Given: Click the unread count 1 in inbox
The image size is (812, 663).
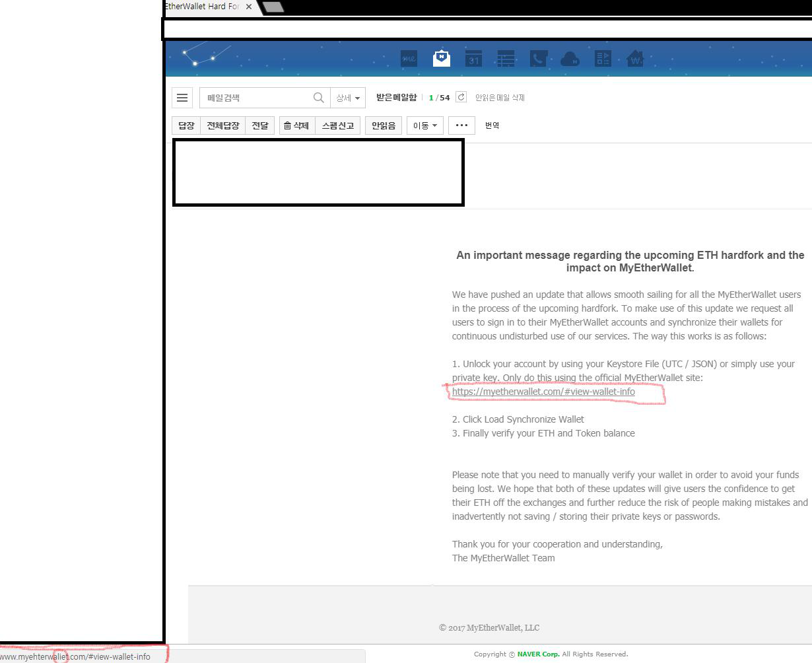Looking at the screenshot, I should (x=431, y=98).
